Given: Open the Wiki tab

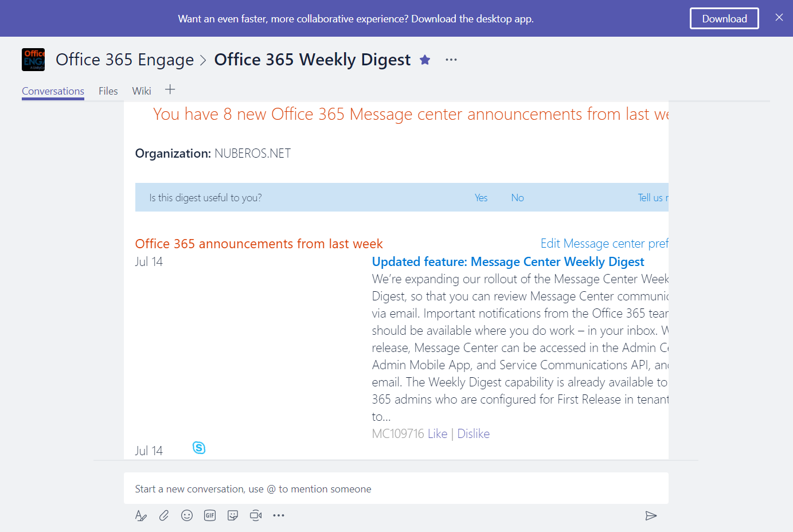Looking at the screenshot, I should 141,91.
